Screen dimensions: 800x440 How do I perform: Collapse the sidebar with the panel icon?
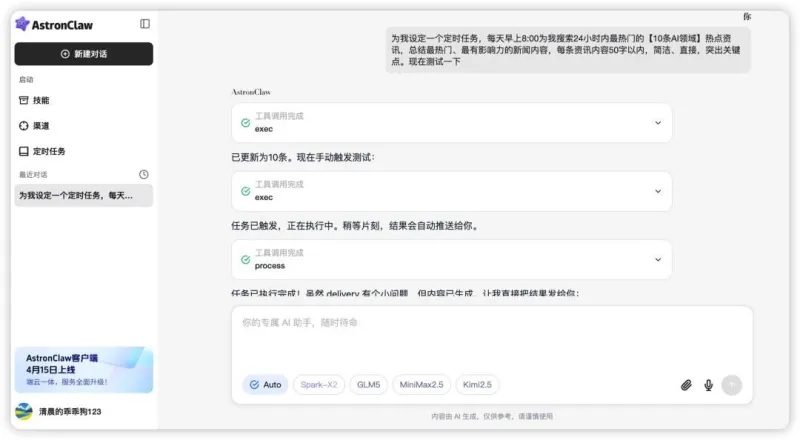(x=145, y=24)
